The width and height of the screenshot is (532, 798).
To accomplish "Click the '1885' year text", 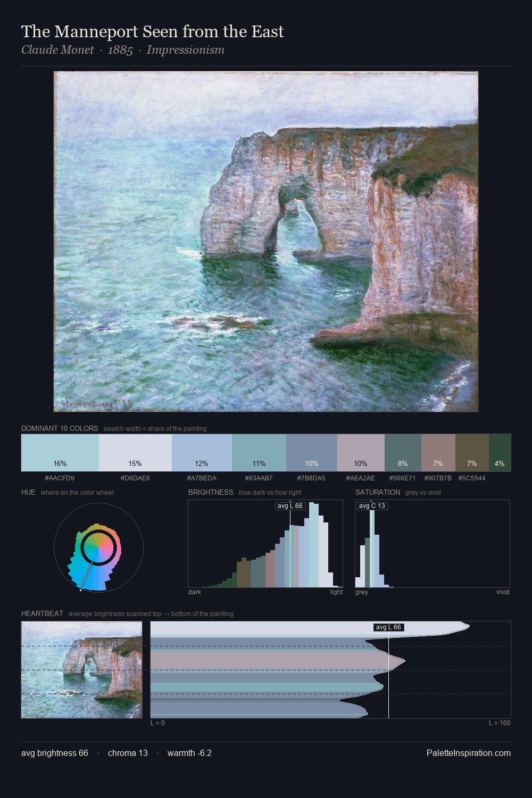I will coord(120,50).
